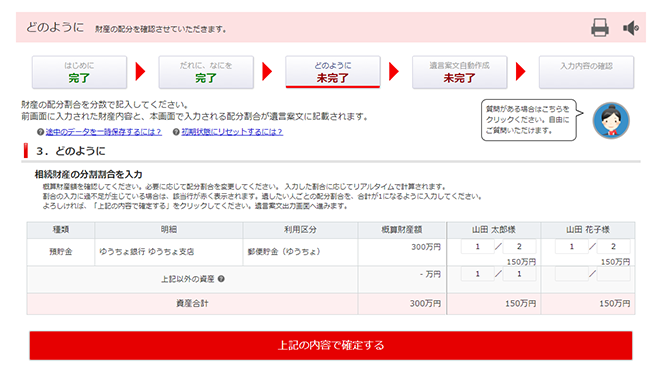The height and width of the screenshot is (390, 660).
Task: Click heading 相続財産の分割割合を入力
Action: tap(88, 174)
